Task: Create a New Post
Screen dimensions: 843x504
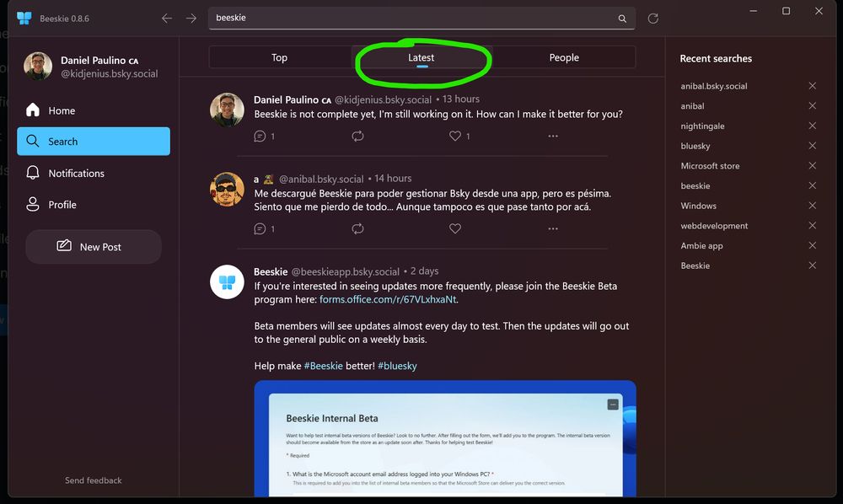Action: pos(94,247)
